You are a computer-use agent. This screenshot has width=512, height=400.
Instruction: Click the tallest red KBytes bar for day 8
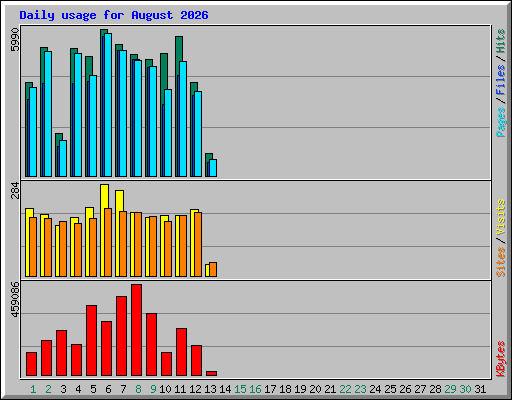[136, 330]
